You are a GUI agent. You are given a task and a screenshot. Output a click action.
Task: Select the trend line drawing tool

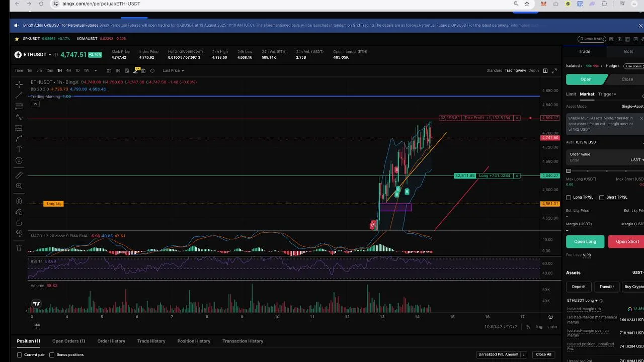tap(19, 95)
